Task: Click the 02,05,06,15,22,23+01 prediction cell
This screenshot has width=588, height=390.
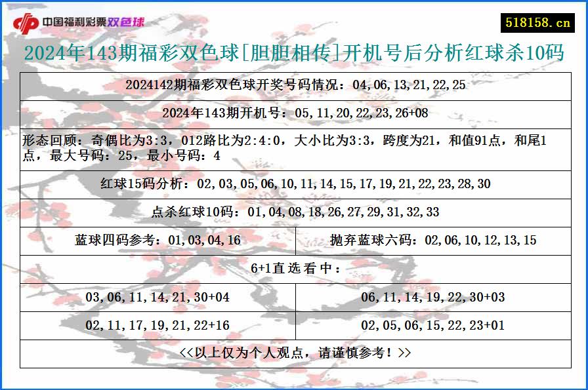Action: click(x=433, y=324)
